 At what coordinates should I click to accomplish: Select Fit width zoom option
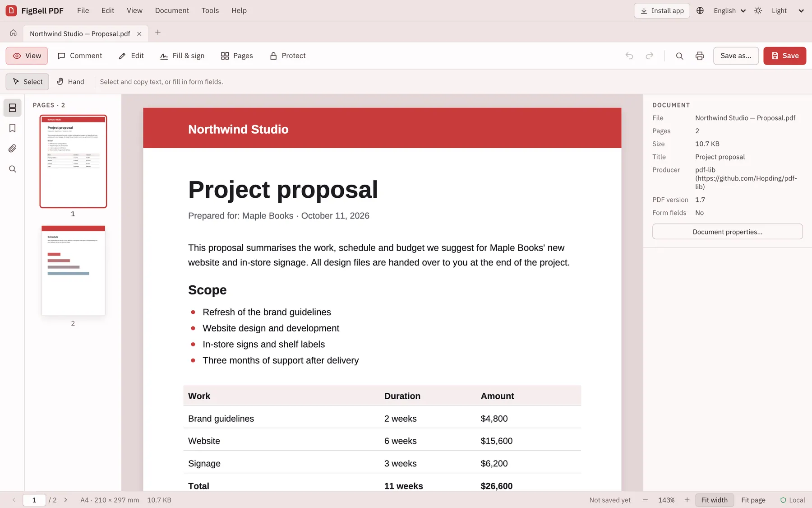pyautogui.click(x=715, y=500)
